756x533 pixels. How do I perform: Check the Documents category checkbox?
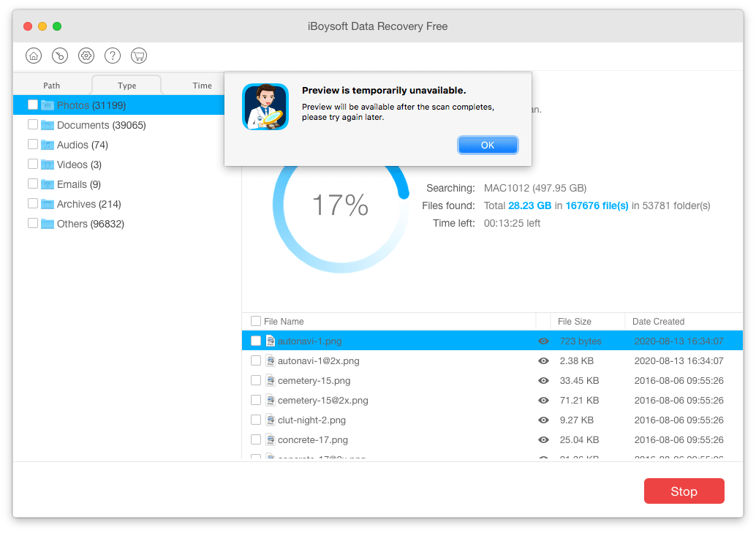[33, 125]
